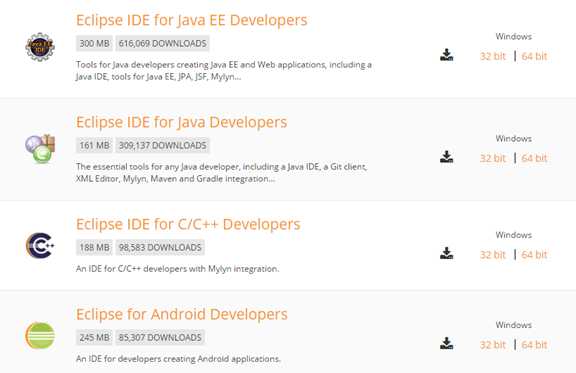Click the 245 MB size badge

coord(94,337)
